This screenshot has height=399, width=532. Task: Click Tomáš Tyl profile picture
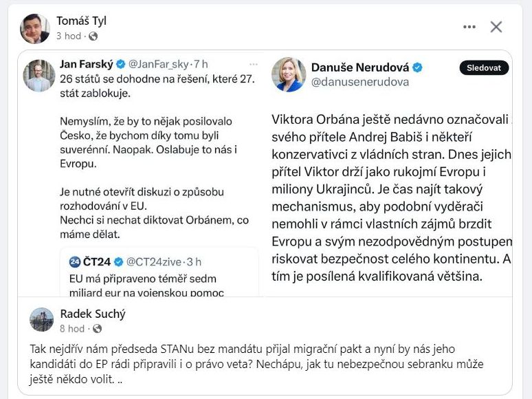[x=35, y=28]
